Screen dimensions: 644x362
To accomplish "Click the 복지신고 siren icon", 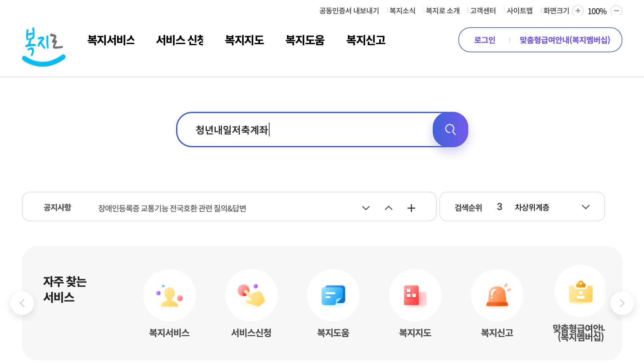I will coord(497,295).
